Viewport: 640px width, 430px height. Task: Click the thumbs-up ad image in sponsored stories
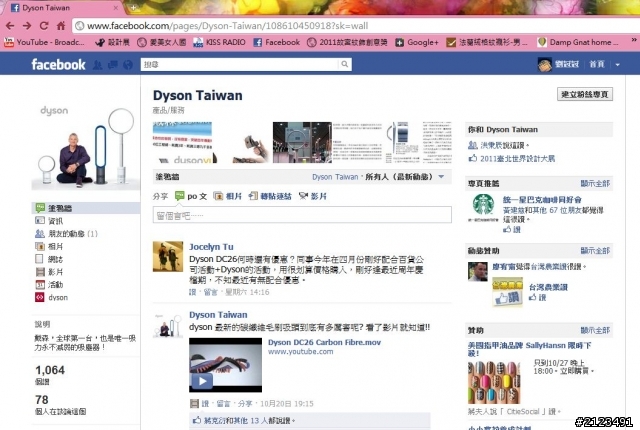tap(507, 292)
